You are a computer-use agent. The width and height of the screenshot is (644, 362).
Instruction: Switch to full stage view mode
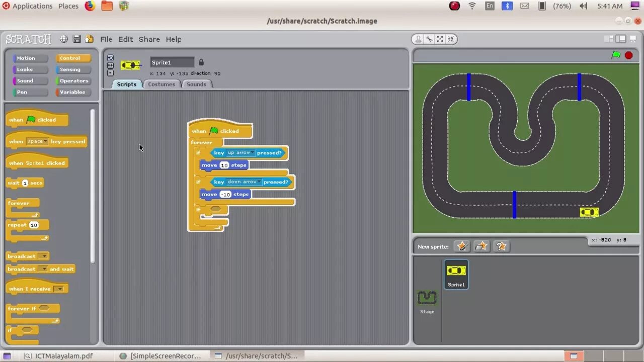coord(620,39)
